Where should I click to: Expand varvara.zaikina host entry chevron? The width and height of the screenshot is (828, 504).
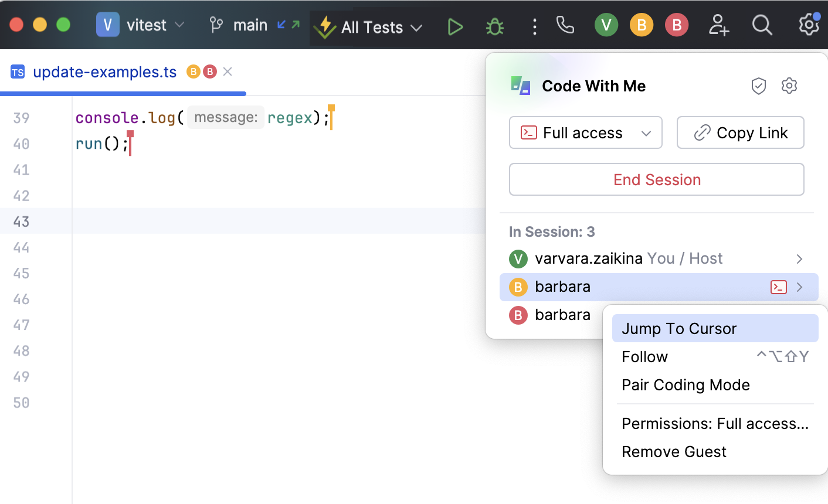tap(799, 259)
